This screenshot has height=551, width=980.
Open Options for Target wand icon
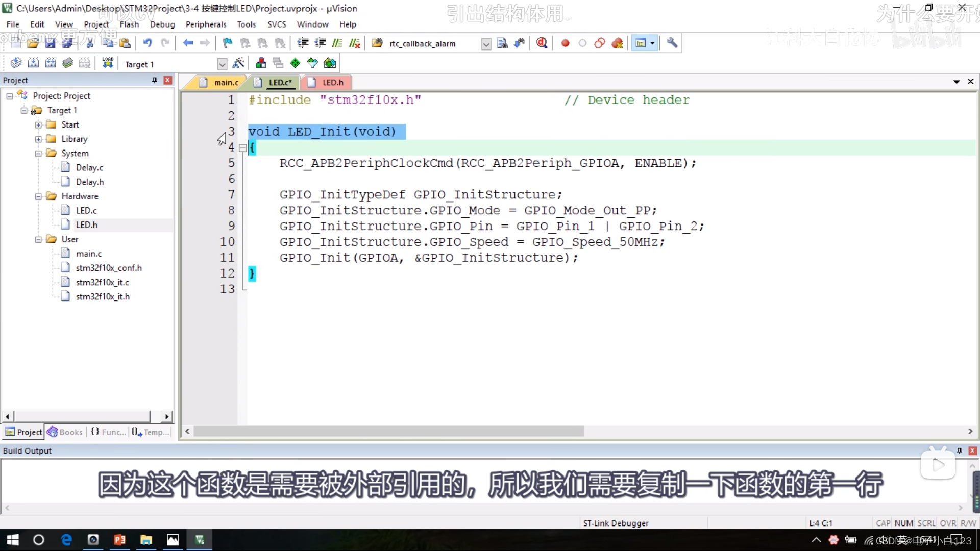[x=238, y=63]
